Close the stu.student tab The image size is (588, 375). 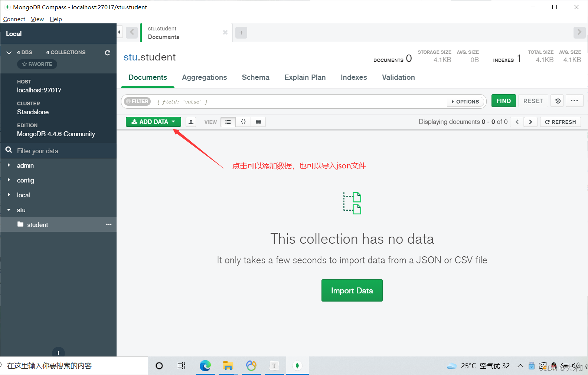tap(225, 32)
